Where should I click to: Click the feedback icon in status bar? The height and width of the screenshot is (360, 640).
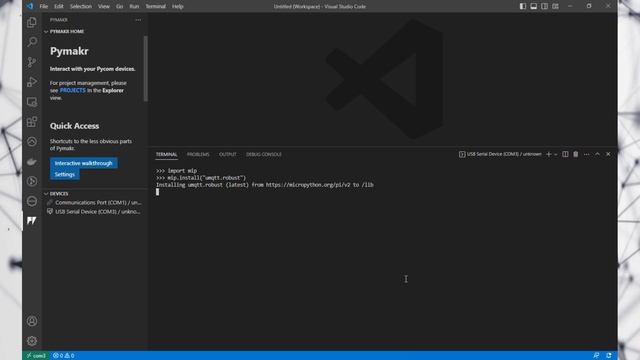(x=596, y=356)
